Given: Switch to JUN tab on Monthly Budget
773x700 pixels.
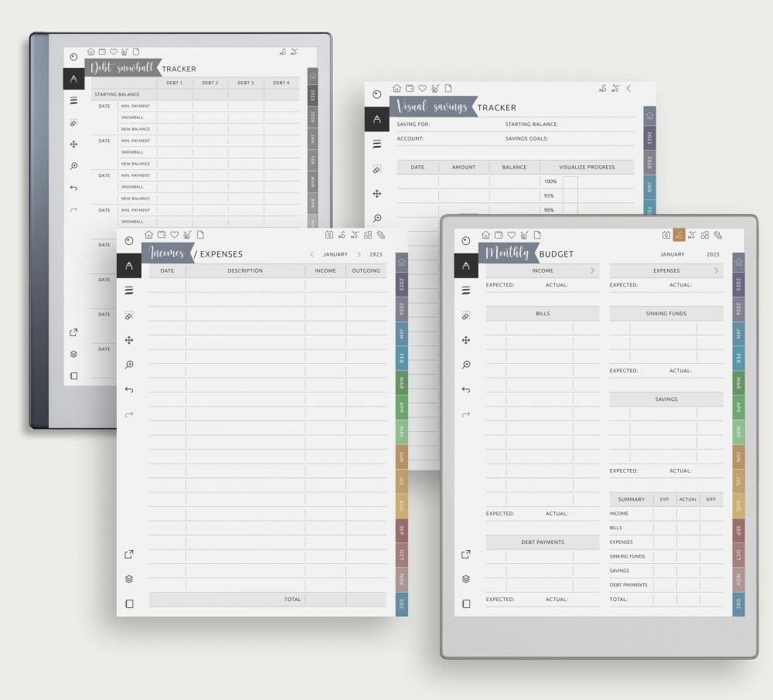Looking at the screenshot, I should pos(738,457).
